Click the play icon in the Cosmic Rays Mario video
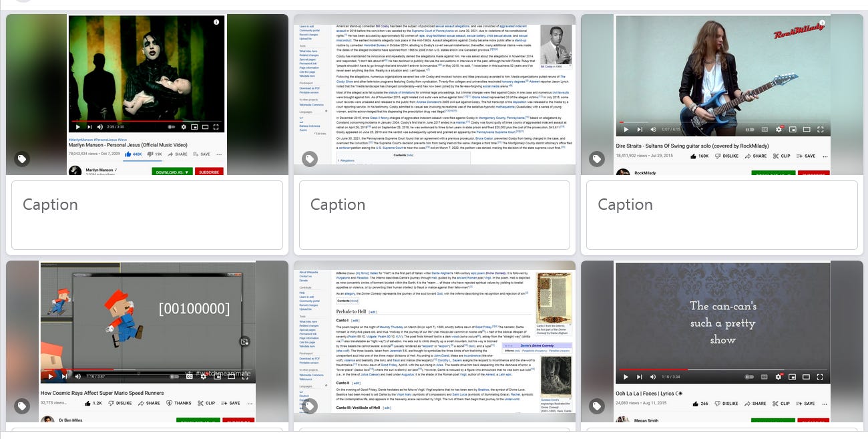 51,377
